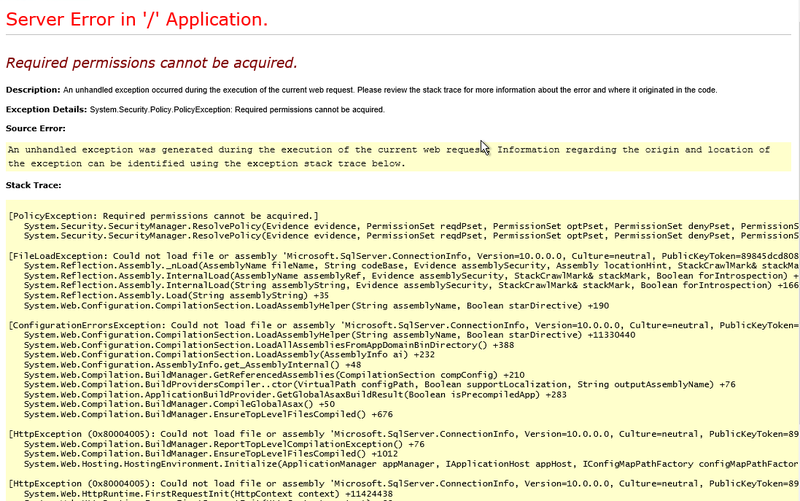Select the "LoadAllAssembliesFromAppDomainBinDirectory() +388" line
Viewport: 800px width, 501px height.
[269, 345]
